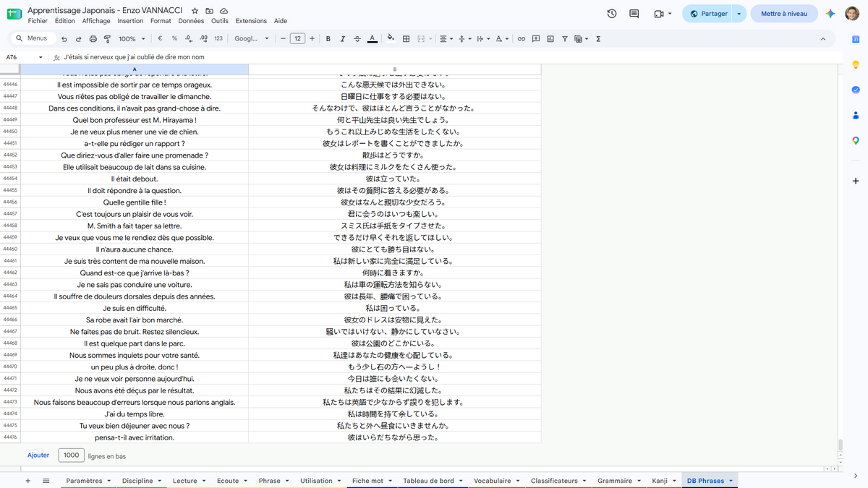Increase decimal places

coord(203,39)
